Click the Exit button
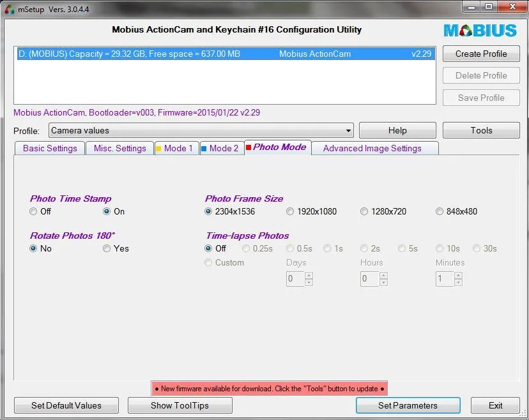This screenshot has width=529, height=420. [x=495, y=405]
